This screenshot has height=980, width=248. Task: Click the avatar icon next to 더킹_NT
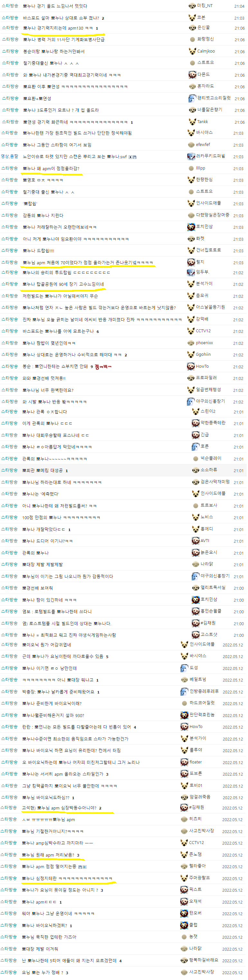(x=192, y=6)
